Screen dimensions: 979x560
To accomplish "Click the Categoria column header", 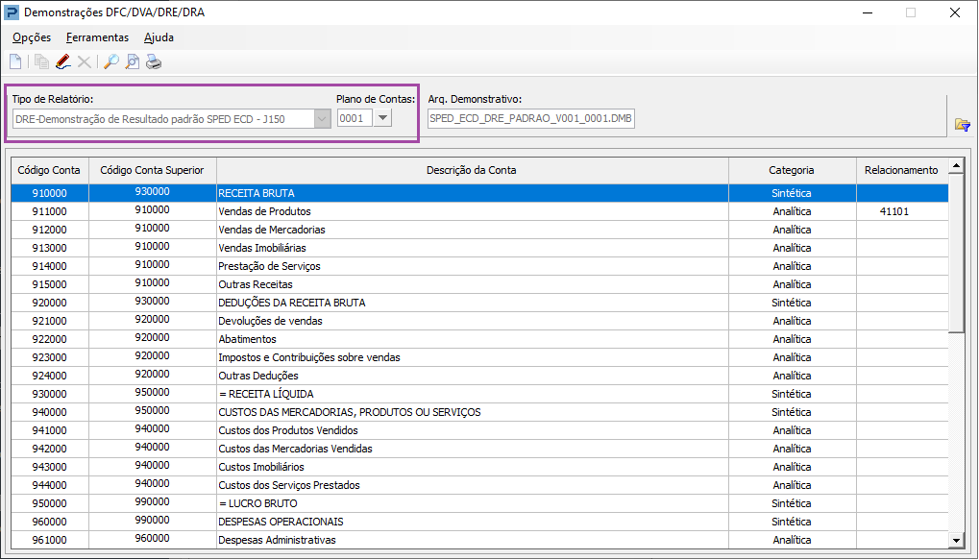I will click(x=792, y=170).
